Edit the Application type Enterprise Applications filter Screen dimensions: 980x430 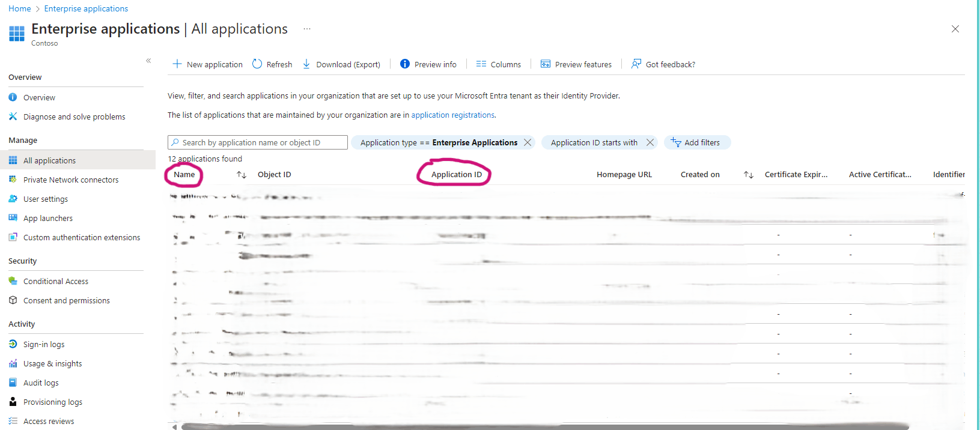coord(439,142)
